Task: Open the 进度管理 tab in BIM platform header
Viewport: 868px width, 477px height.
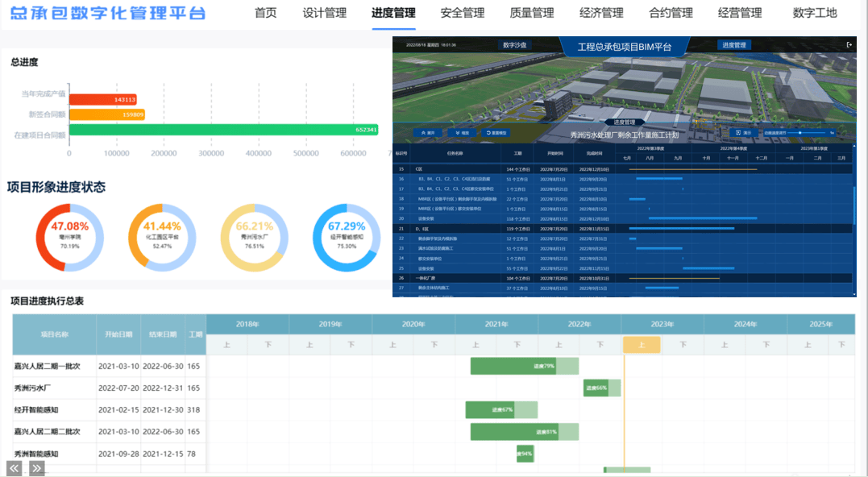Action: [x=734, y=45]
